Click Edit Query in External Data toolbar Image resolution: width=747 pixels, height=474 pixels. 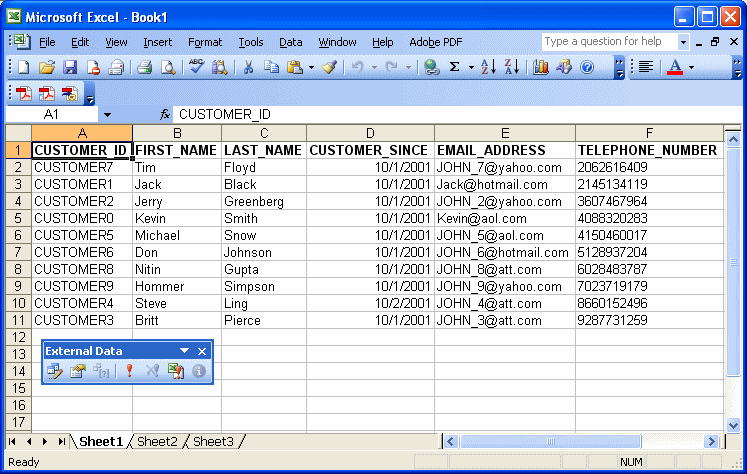pos(54,371)
